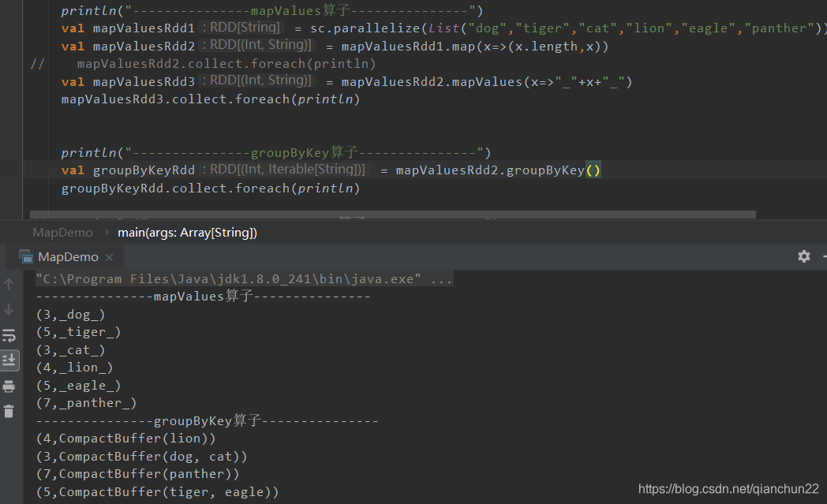Click the console line (7,_panther_)

pos(87,403)
